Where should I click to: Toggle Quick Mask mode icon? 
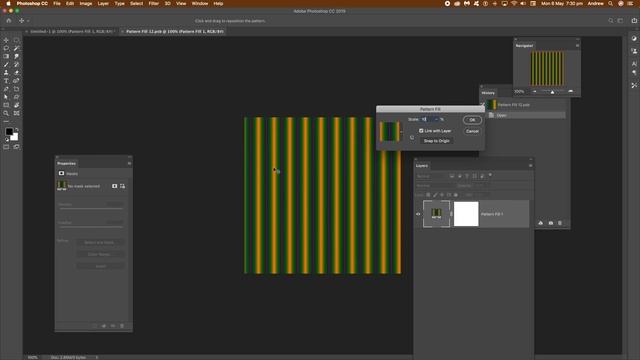pyautogui.click(x=6, y=147)
